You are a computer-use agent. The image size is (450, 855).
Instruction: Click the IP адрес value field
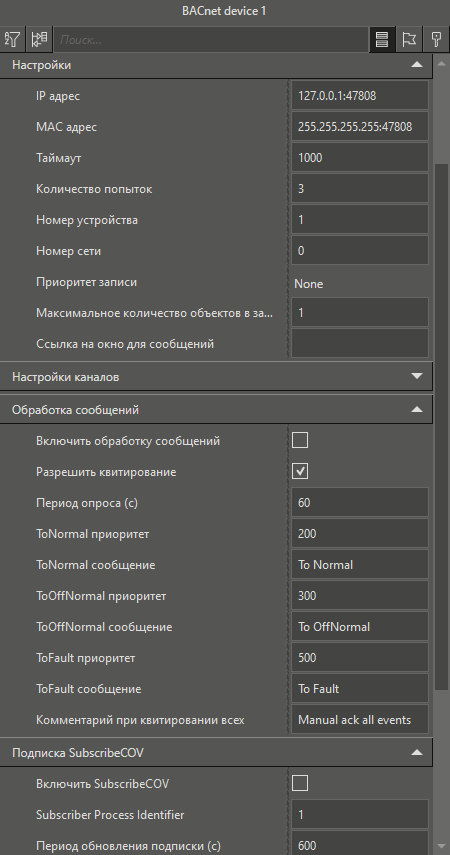coord(359,96)
